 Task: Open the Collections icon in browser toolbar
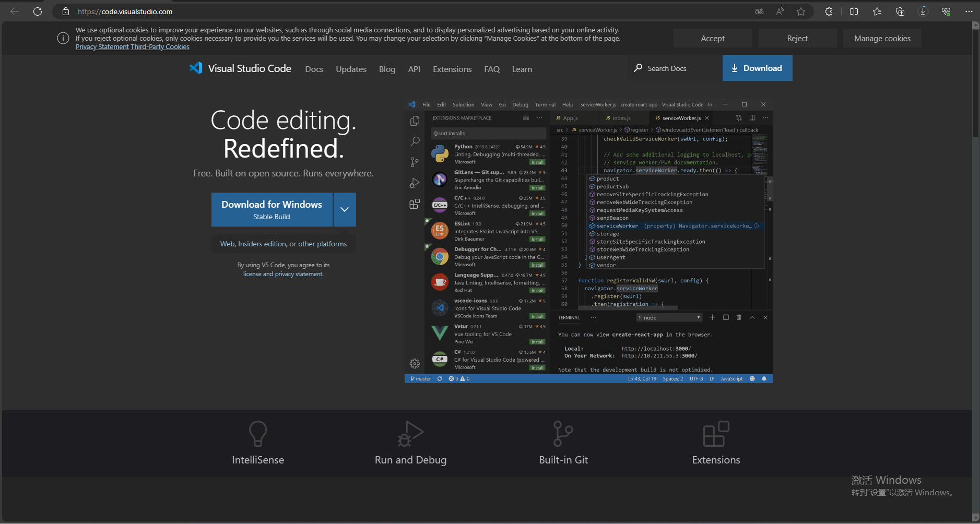tap(900, 11)
